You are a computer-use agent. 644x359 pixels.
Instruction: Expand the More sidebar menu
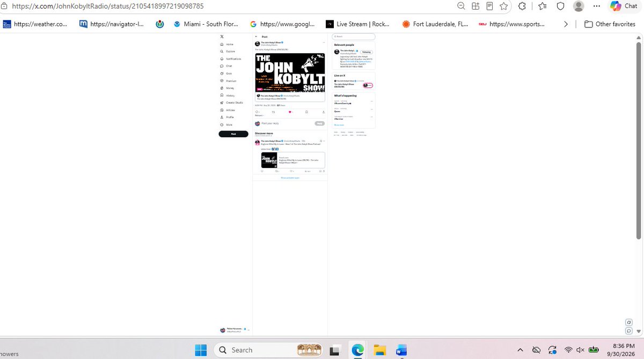226,124
